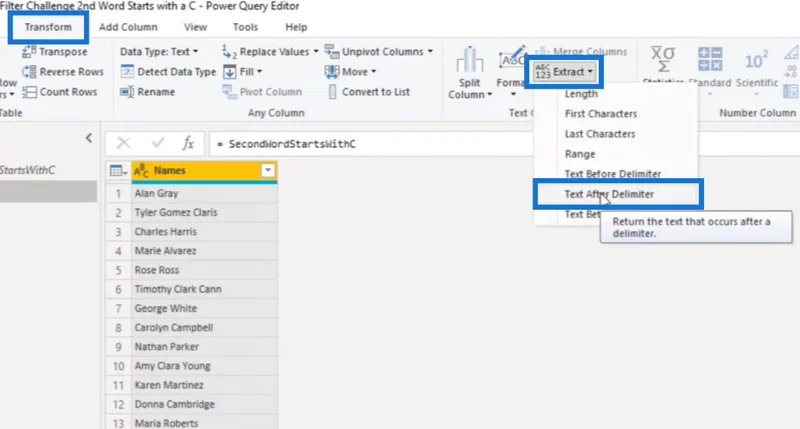Image resolution: width=800 pixels, height=429 pixels.
Task: Select the Names column header
Action: pyautogui.click(x=205, y=171)
